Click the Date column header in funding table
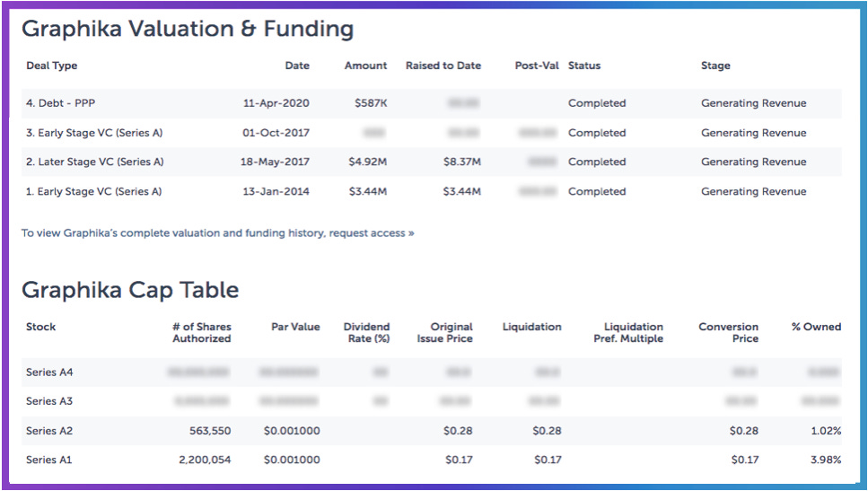This screenshot has height=491, width=868. (x=297, y=66)
